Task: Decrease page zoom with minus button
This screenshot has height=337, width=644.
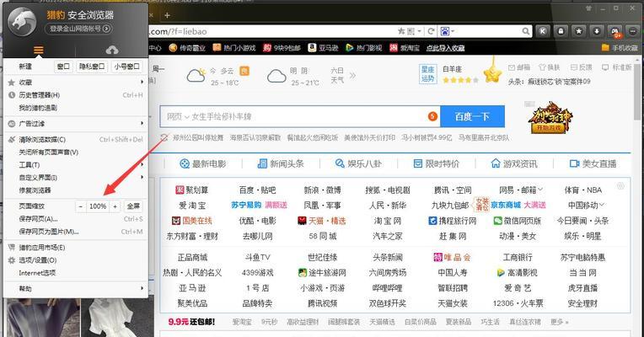Action: point(81,206)
